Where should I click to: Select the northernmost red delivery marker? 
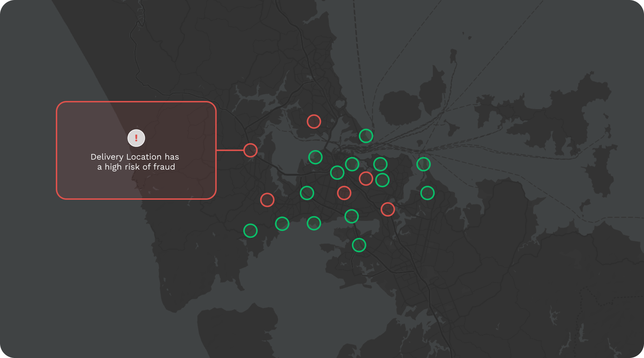coord(314,122)
